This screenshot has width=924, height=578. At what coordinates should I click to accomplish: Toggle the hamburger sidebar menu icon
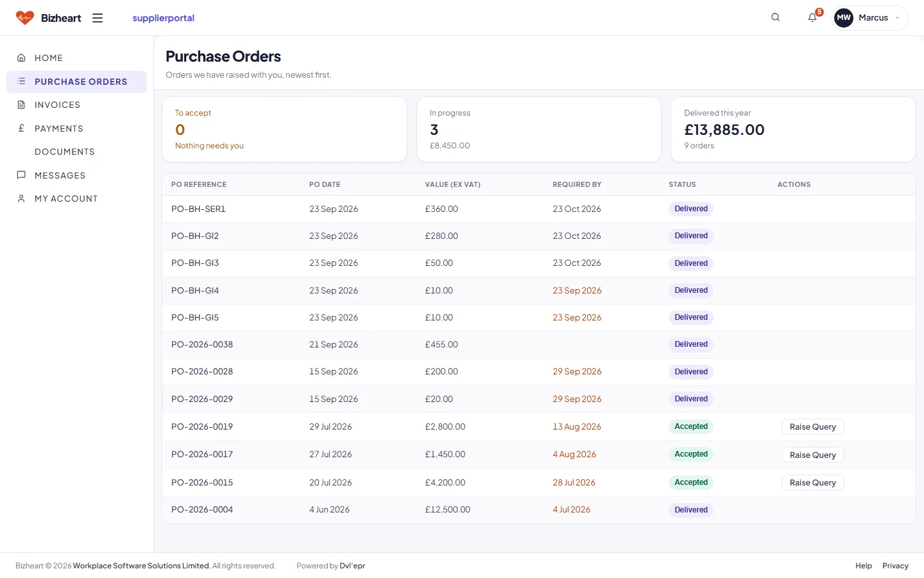coord(98,18)
